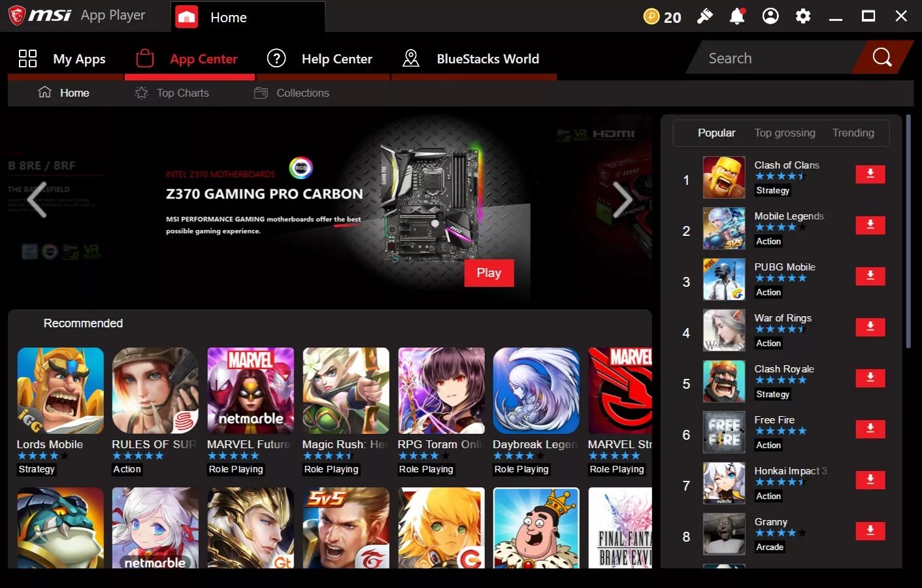The width and height of the screenshot is (922, 588).
Task: Show next banner slide
Action: (x=622, y=199)
